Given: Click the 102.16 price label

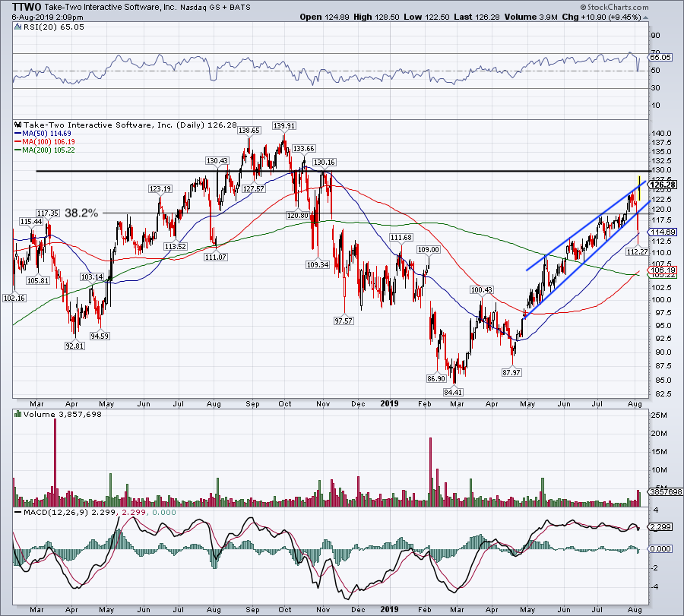Looking at the screenshot, I should click(x=14, y=299).
